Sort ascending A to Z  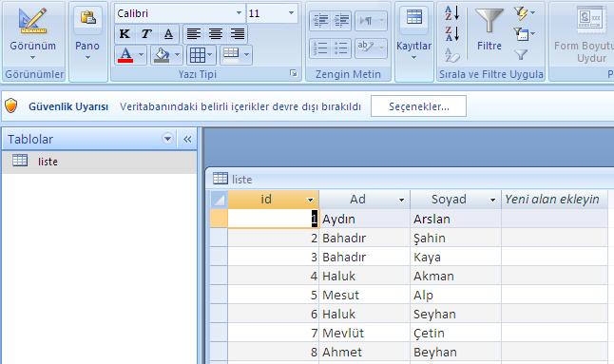pos(451,13)
